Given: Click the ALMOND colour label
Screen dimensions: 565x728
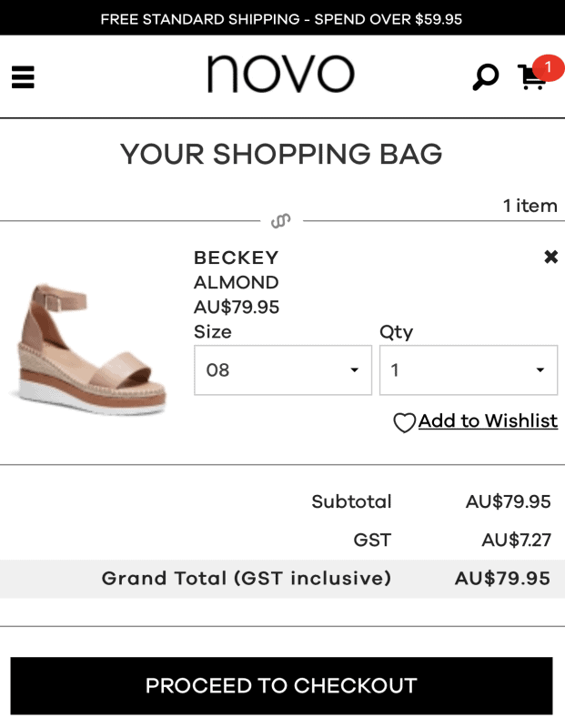Looking at the screenshot, I should pos(236,283).
